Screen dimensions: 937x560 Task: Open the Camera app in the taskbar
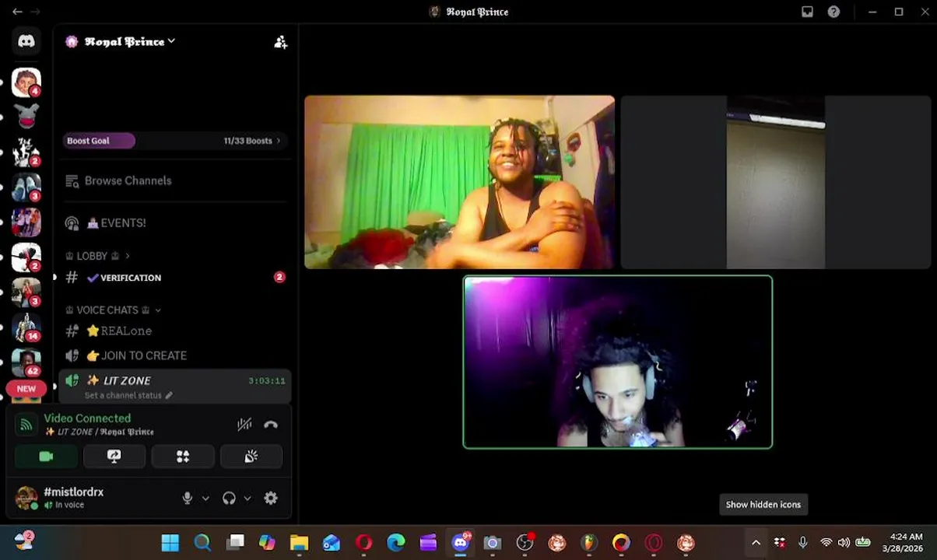[492, 543]
